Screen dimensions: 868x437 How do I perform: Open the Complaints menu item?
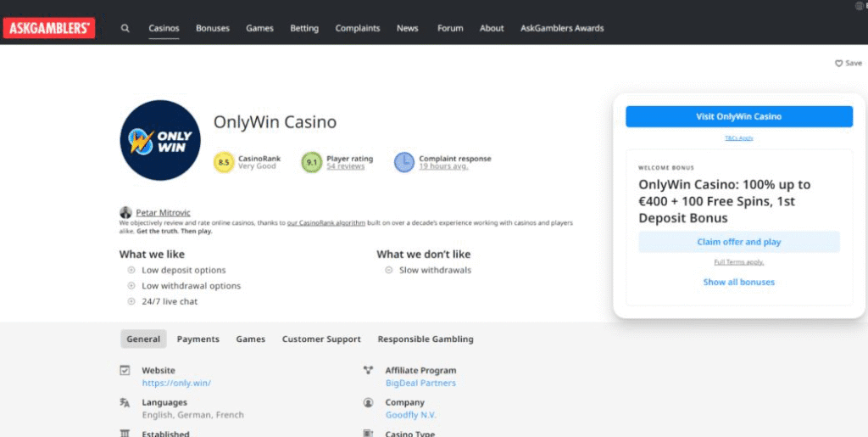(x=358, y=28)
